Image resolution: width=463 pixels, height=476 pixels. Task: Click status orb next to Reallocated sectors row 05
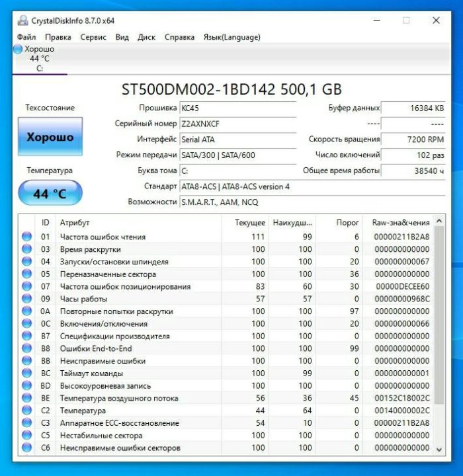click(26, 274)
